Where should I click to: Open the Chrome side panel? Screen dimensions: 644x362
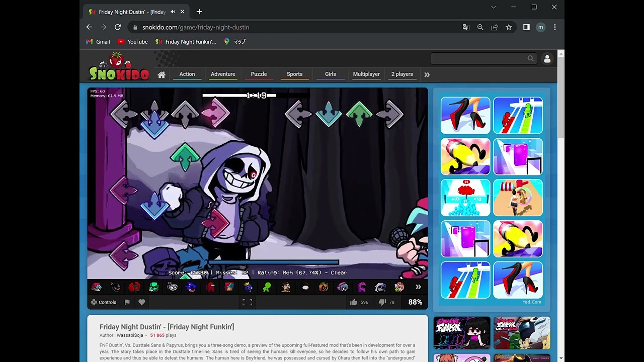[526, 27]
